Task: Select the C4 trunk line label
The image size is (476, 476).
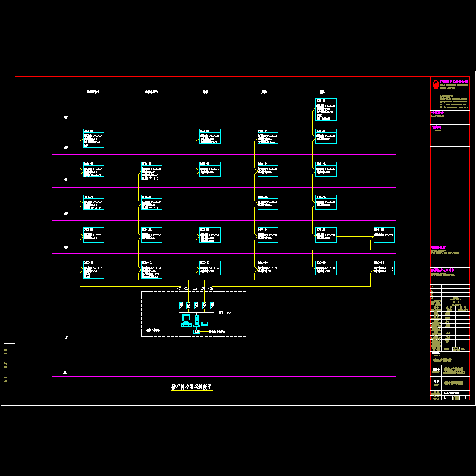Action: click(203, 289)
